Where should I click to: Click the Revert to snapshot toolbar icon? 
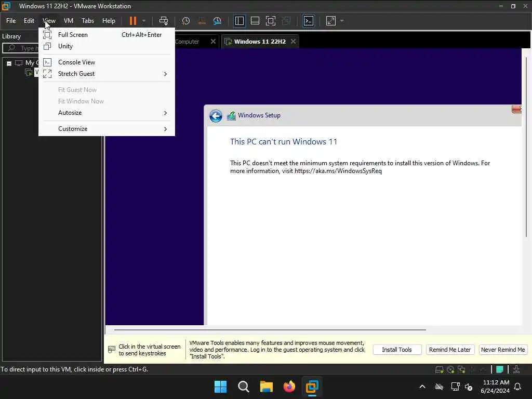pos(202,21)
